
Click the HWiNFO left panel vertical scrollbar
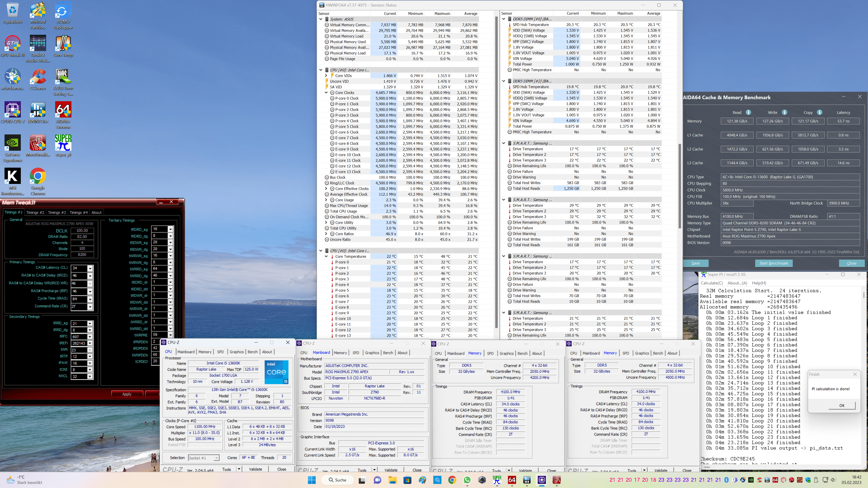point(496,168)
